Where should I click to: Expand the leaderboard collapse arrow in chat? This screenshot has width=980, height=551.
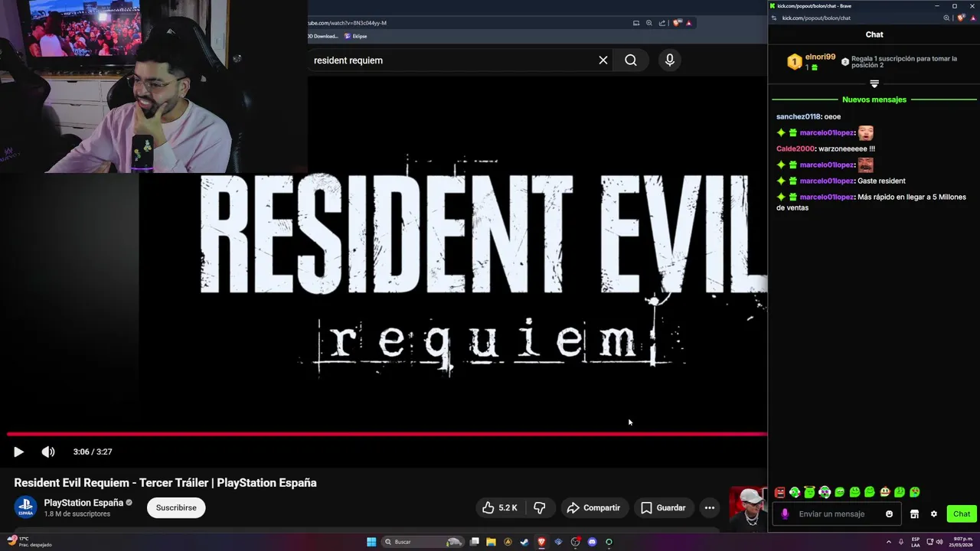874,84
